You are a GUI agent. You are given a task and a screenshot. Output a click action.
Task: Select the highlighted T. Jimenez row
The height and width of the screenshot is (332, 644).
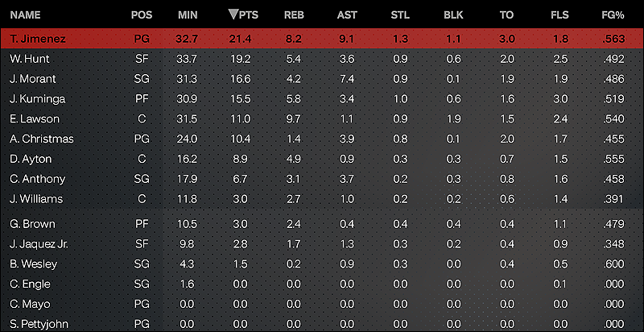[x=322, y=39]
